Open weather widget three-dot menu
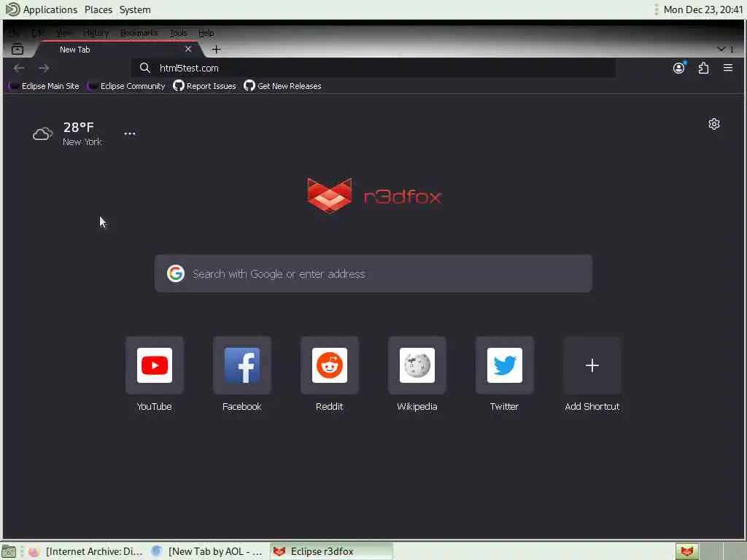The image size is (747, 560). (x=130, y=134)
